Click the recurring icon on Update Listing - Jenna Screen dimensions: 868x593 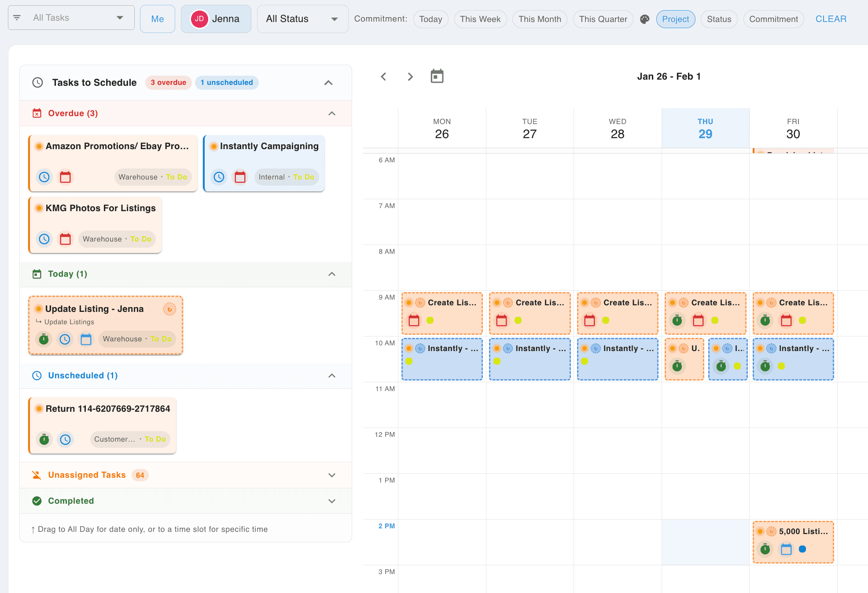coord(169,309)
